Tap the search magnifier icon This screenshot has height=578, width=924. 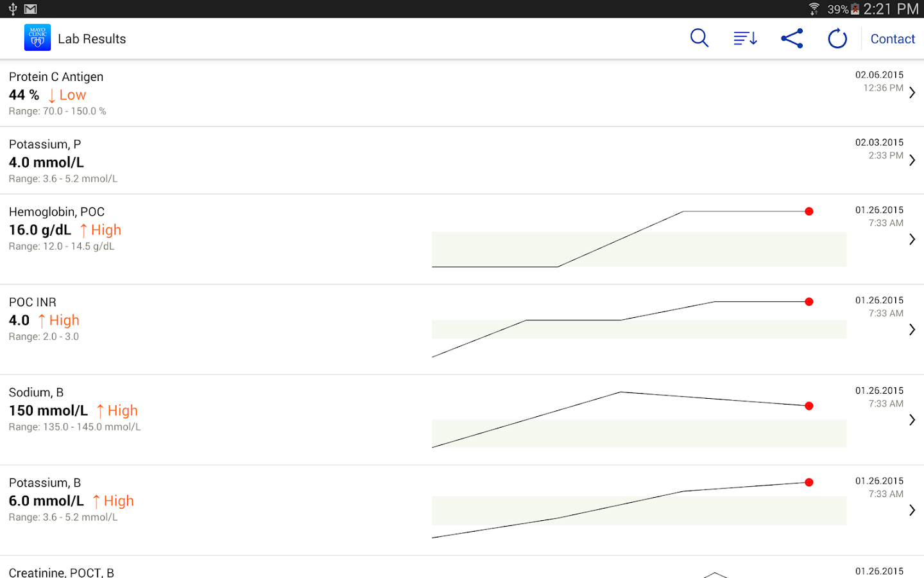tap(699, 39)
